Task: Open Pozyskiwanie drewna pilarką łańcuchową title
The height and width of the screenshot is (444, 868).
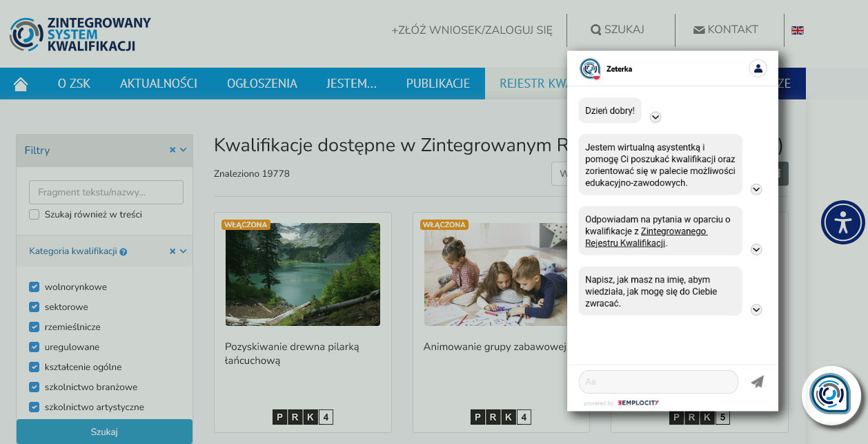Action: (292, 353)
